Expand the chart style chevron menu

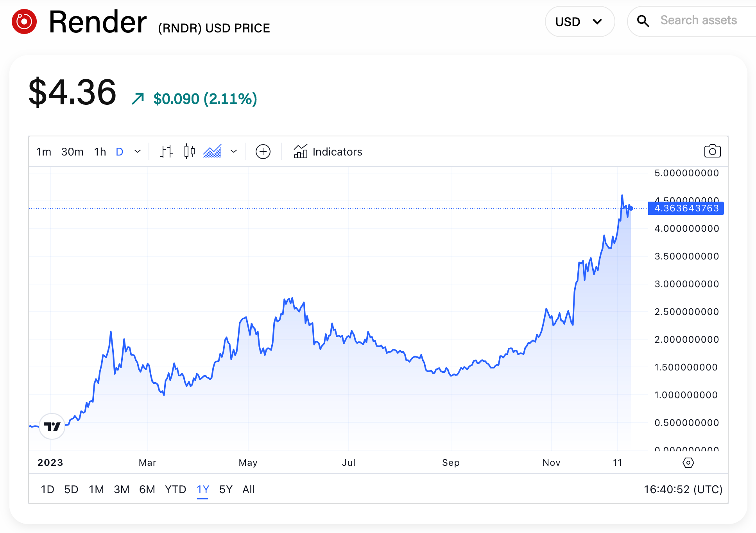click(x=234, y=152)
